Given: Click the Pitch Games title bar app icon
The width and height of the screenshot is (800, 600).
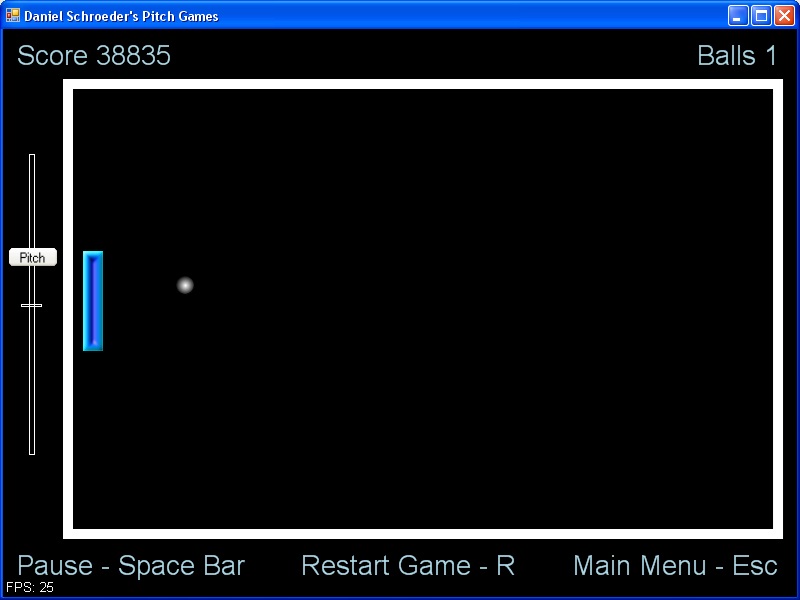Looking at the screenshot, I should point(13,15).
